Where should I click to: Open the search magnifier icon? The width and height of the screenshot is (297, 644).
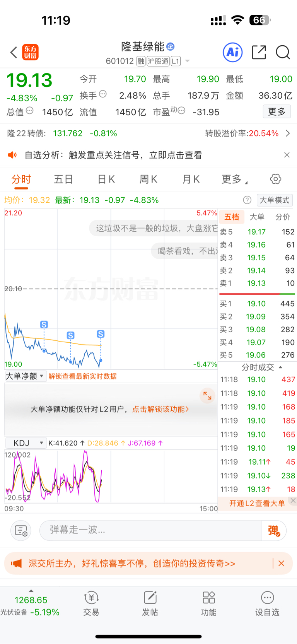click(283, 52)
